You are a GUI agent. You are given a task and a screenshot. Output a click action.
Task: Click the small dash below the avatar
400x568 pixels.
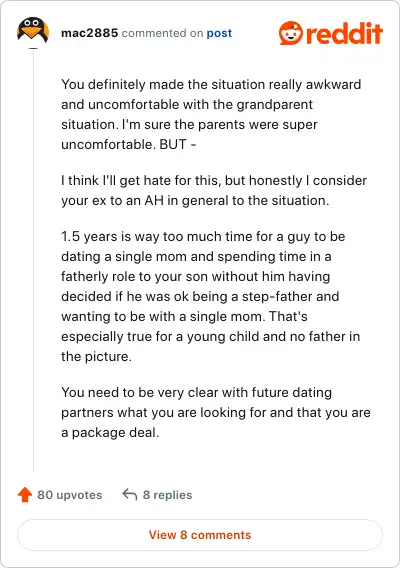[x=33, y=48]
